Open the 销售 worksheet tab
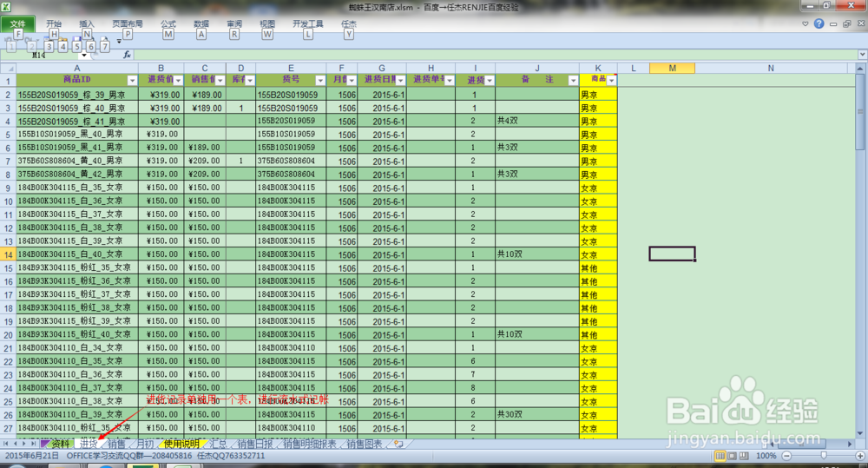Viewport: 868px width, 468px height. click(x=117, y=445)
